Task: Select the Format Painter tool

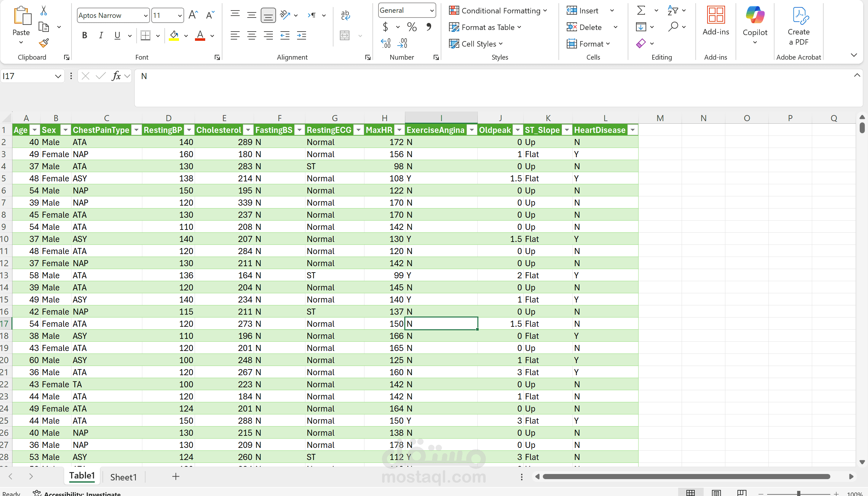Action: click(44, 43)
